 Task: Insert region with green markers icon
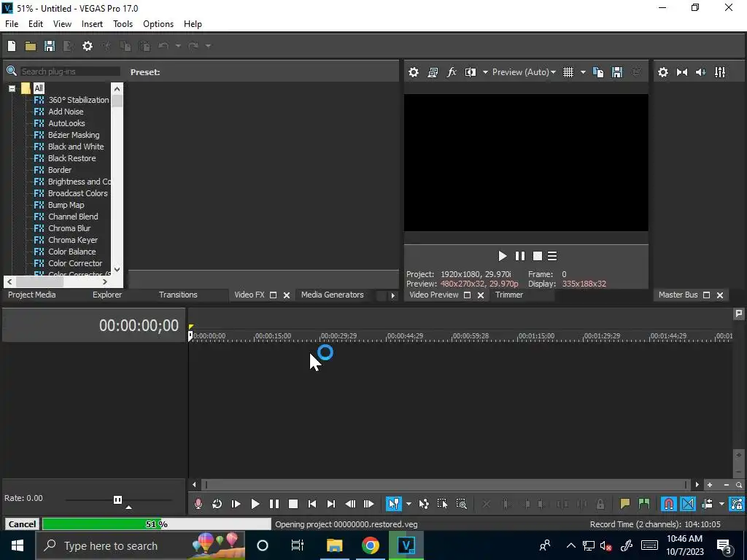[x=644, y=504]
